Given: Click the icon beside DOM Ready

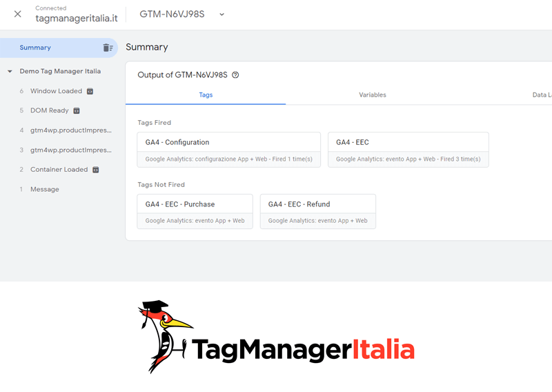Looking at the screenshot, I should 77,111.
